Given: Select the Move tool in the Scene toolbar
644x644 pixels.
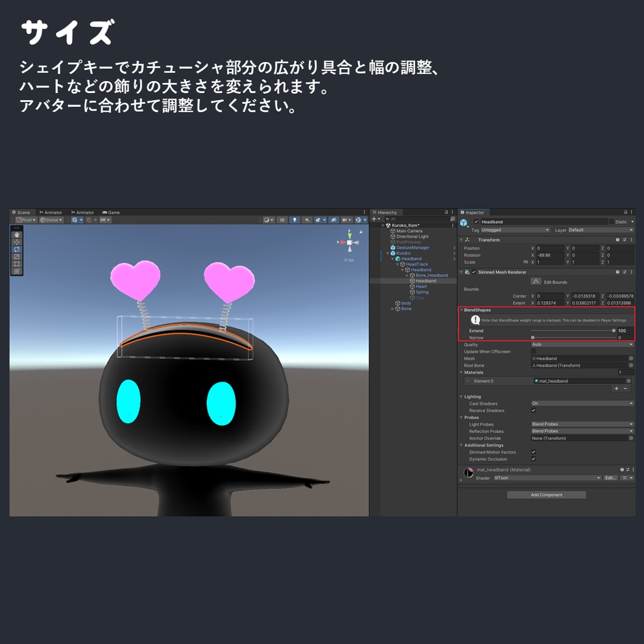Looking at the screenshot, I should (16, 241).
